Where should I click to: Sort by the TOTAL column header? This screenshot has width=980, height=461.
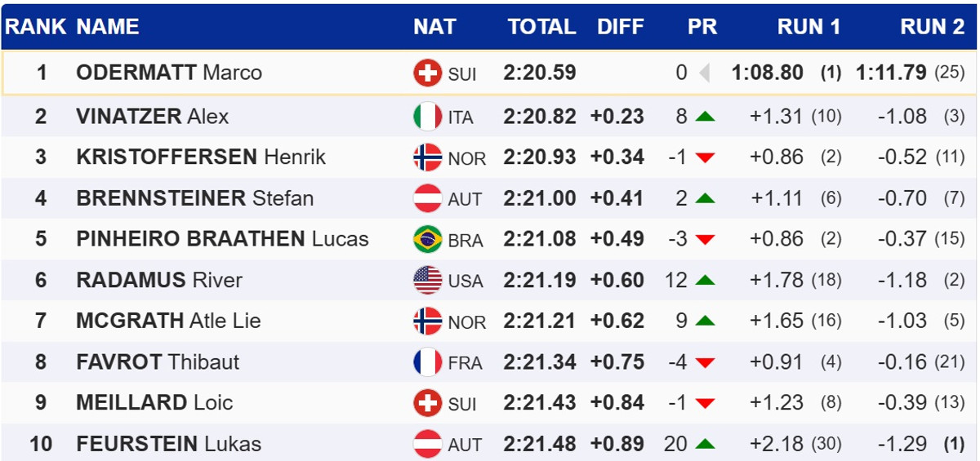click(541, 27)
